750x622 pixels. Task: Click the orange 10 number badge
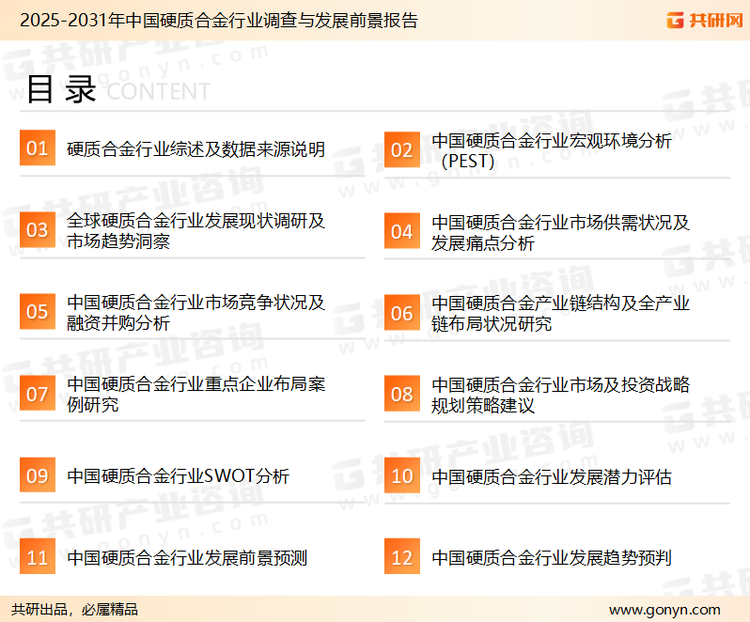[402, 476]
